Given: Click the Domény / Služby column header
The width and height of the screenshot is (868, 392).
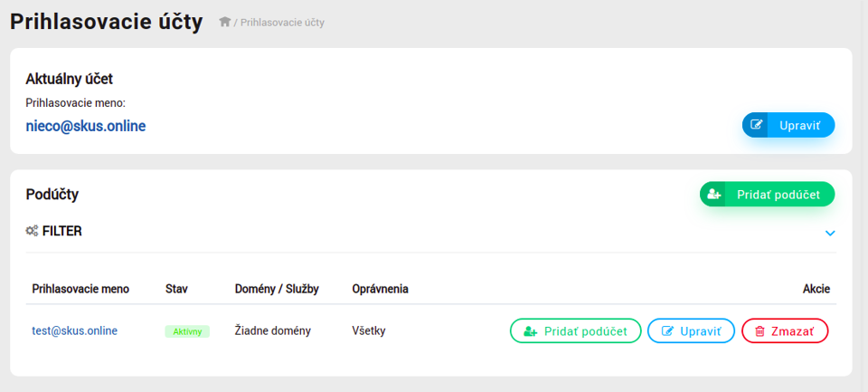Looking at the screenshot, I should tap(277, 289).
